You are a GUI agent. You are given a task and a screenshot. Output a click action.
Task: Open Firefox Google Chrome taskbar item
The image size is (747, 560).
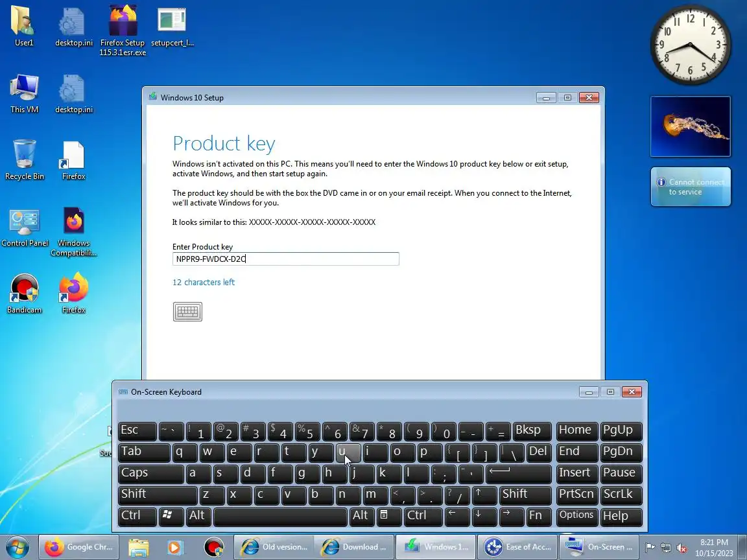[78, 547]
